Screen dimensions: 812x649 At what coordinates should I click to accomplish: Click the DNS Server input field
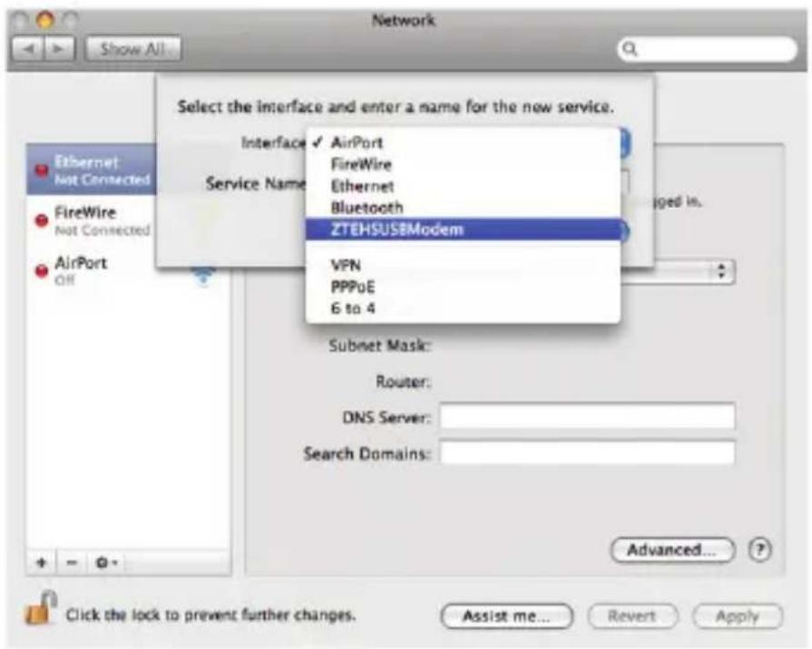pyautogui.click(x=587, y=417)
